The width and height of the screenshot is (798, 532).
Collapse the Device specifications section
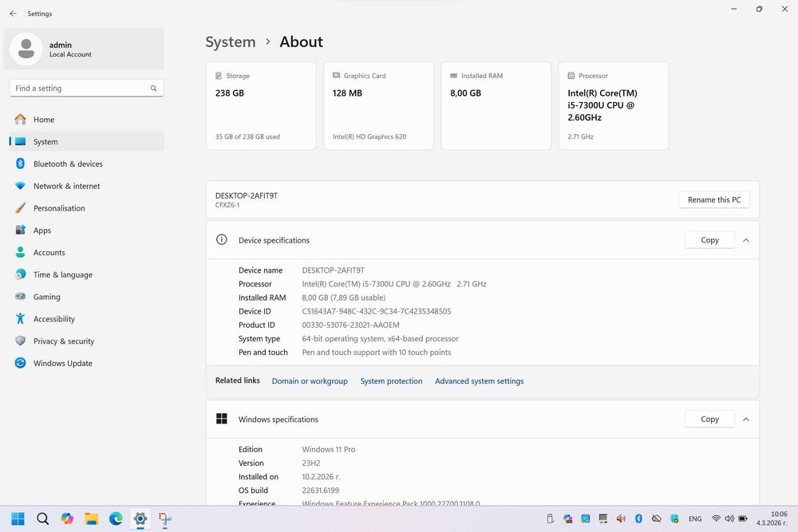pos(746,240)
